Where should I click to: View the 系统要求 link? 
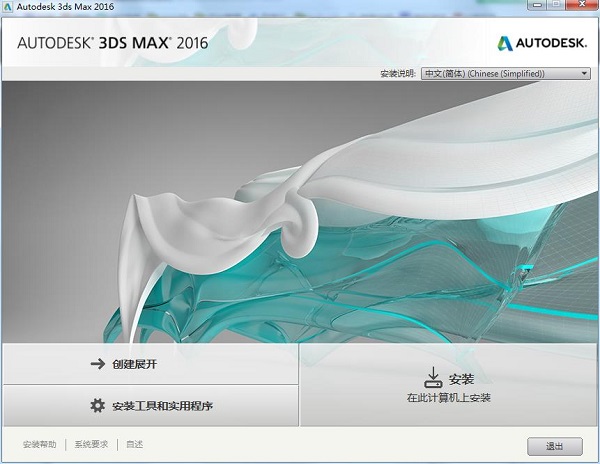pyautogui.click(x=91, y=444)
